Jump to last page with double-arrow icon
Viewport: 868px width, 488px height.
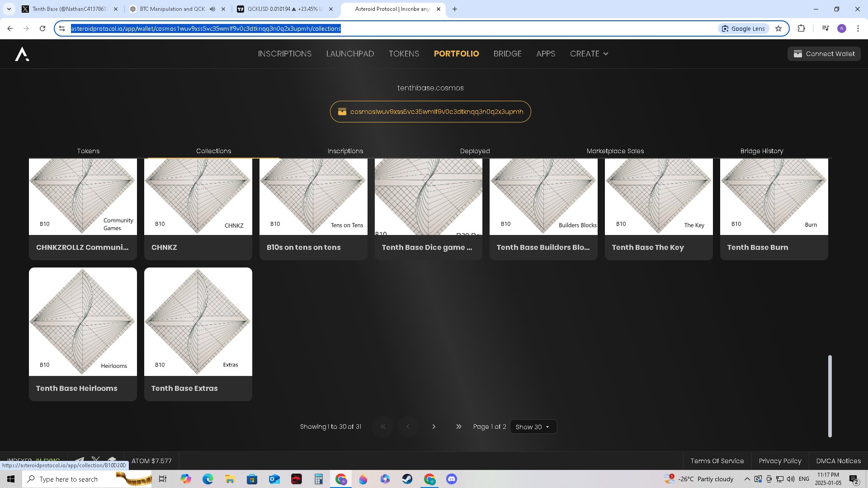coord(458,427)
